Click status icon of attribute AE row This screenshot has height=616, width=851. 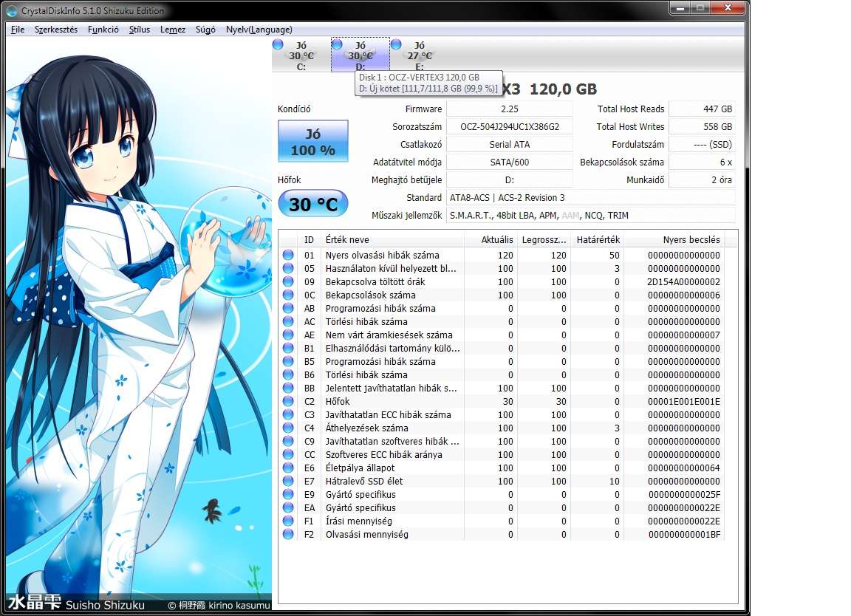pos(288,335)
